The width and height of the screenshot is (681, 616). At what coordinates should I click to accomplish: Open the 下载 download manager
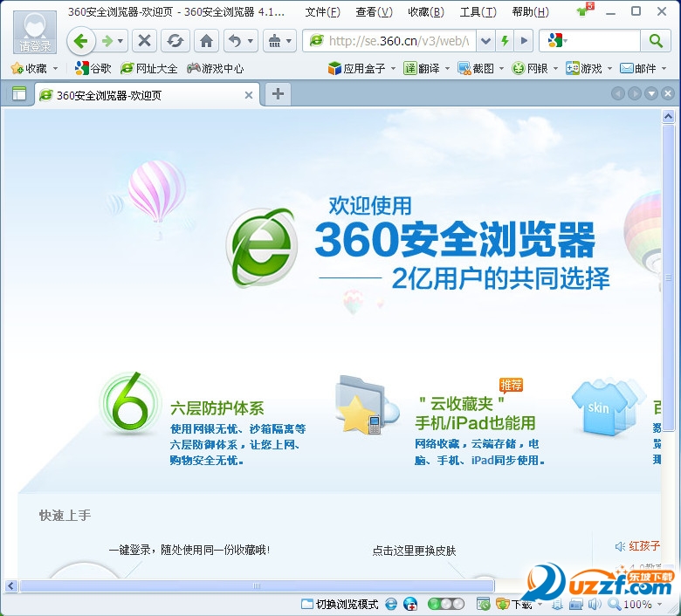tap(514, 604)
